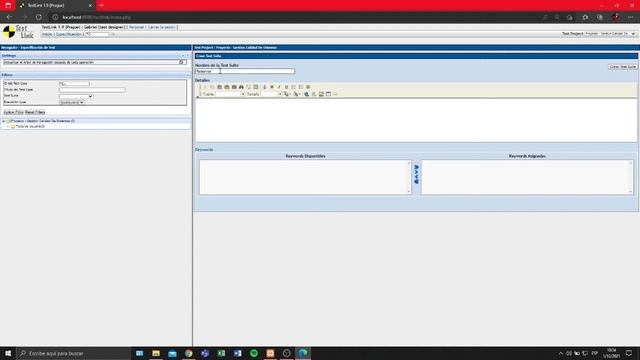This screenshot has height=360, width=640.
Task: Go back with the browser back arrow
Action: coord(9,17)
